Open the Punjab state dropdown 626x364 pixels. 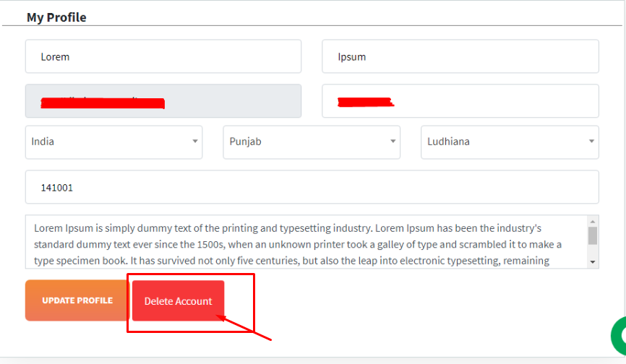pos(312,142)
